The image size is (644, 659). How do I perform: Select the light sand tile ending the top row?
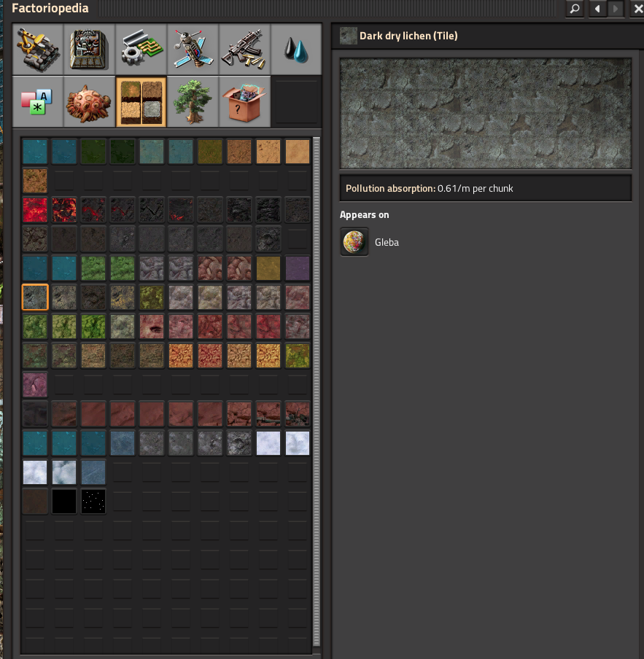coord(297,152)
